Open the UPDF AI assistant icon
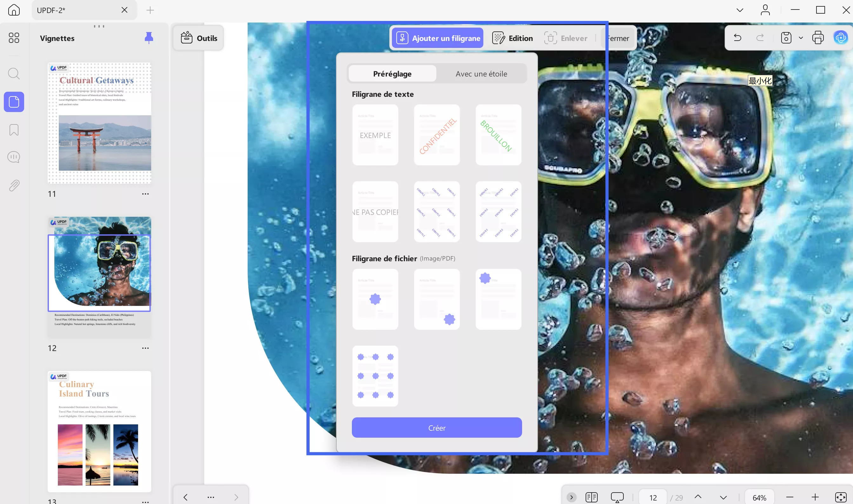Viewport: 853px width, 504px height. click(841, 38)
